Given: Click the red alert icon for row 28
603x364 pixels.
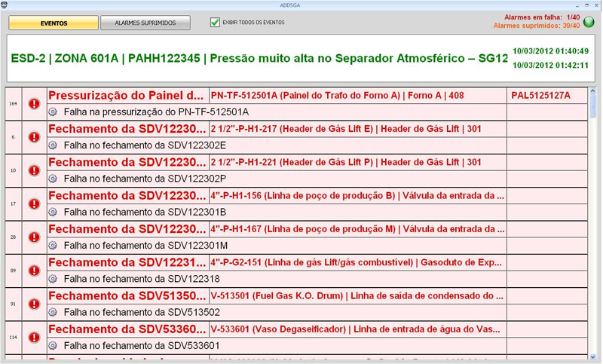Looking at the screenshot, I should (x=34, y=237).
